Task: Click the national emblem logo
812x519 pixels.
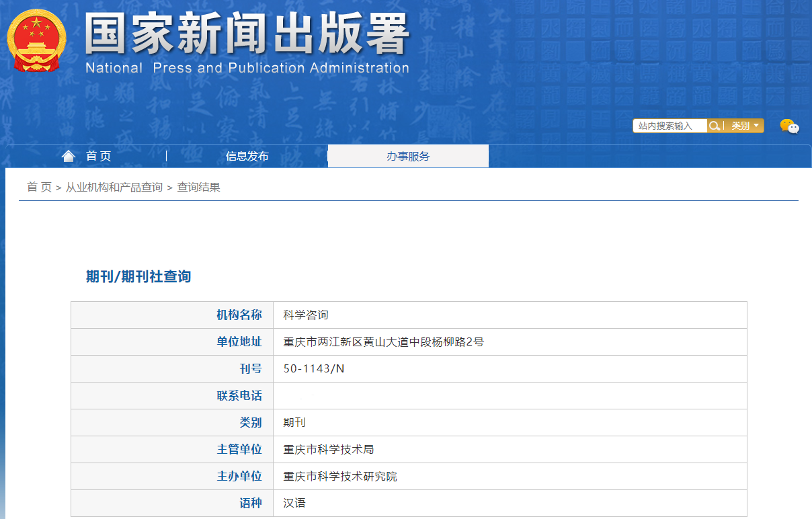Action: pos(36,41)
